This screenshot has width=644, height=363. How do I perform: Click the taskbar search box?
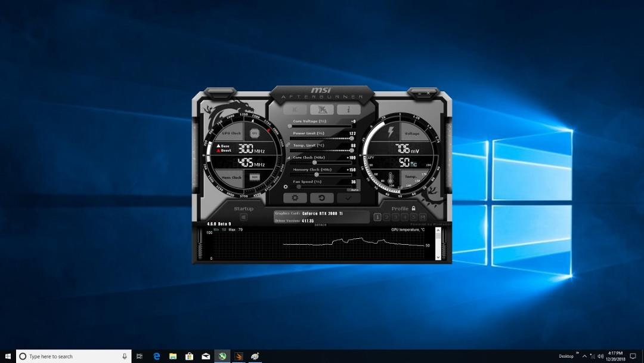(x=74, y=356)
